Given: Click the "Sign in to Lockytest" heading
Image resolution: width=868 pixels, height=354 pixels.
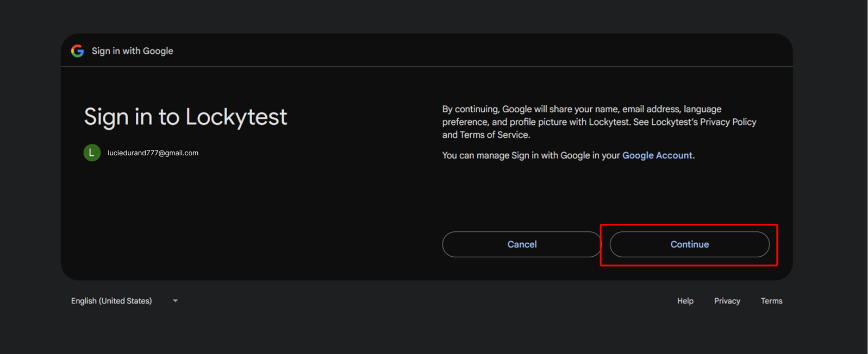Looking at the screenshot, I should click(185, 117).
